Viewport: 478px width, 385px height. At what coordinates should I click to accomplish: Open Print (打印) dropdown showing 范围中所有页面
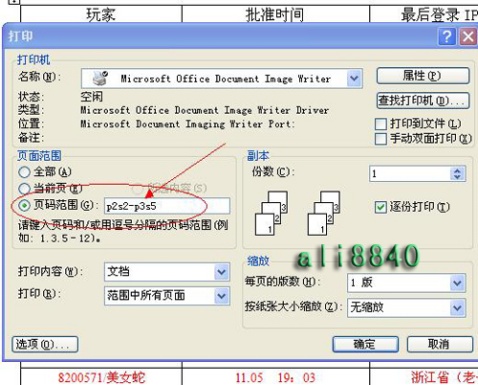click(167, 295)
